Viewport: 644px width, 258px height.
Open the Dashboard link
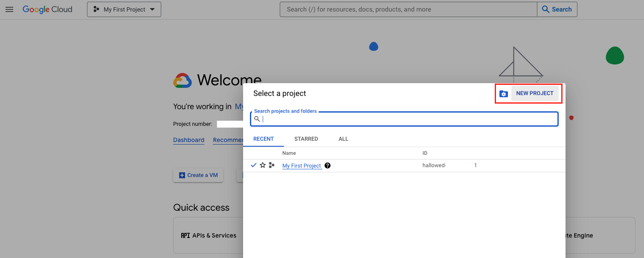click(189, 140)
